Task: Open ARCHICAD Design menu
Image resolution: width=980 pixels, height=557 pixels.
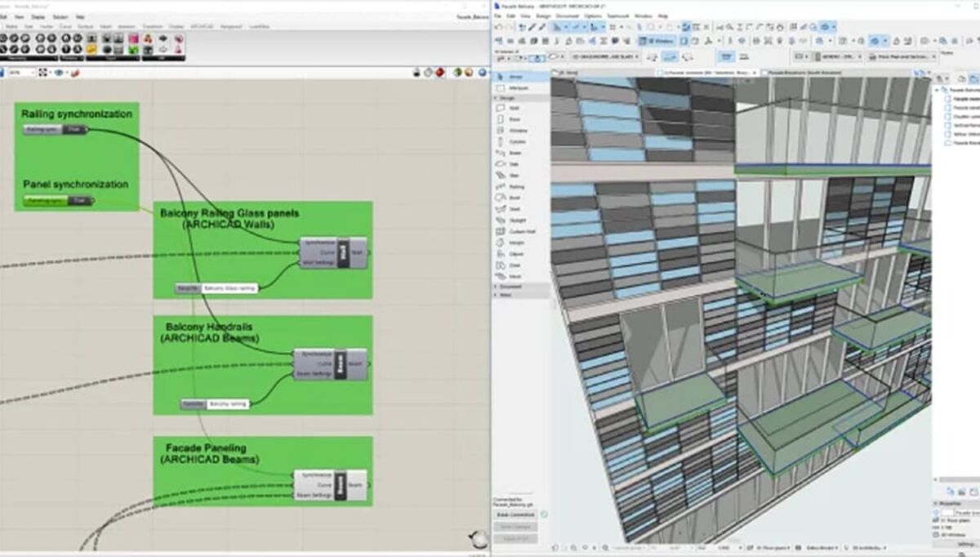Action: tap(543, 16)
